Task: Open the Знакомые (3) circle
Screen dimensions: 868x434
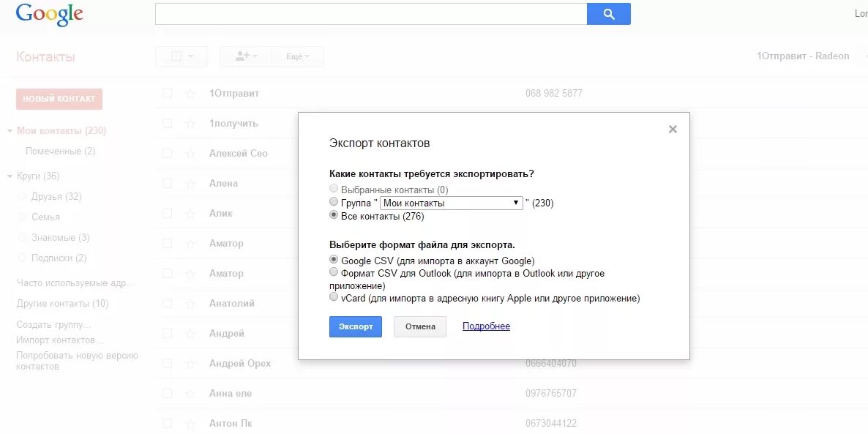Action: click(60, 237)
